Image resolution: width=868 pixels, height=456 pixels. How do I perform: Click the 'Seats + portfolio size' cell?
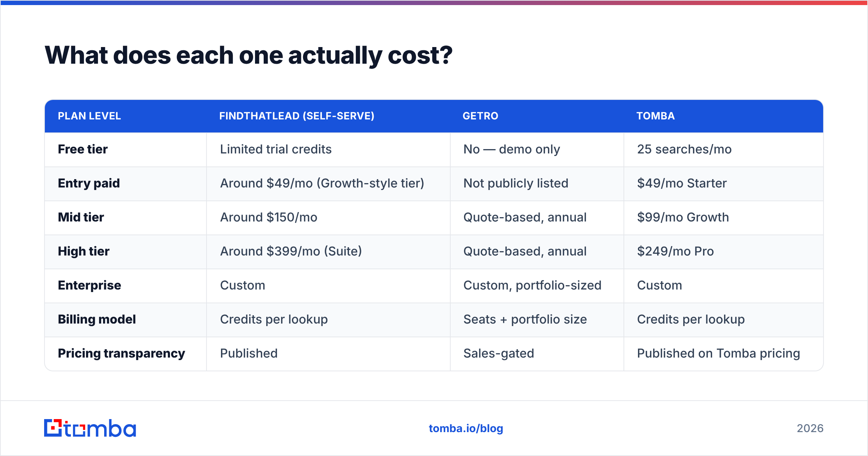(x=525, y=319)
